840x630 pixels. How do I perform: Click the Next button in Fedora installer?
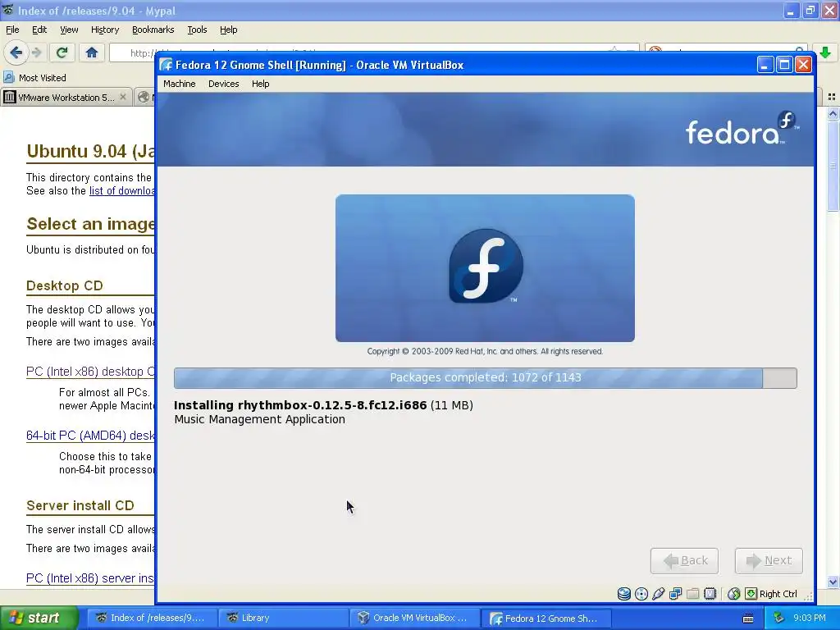769,561
